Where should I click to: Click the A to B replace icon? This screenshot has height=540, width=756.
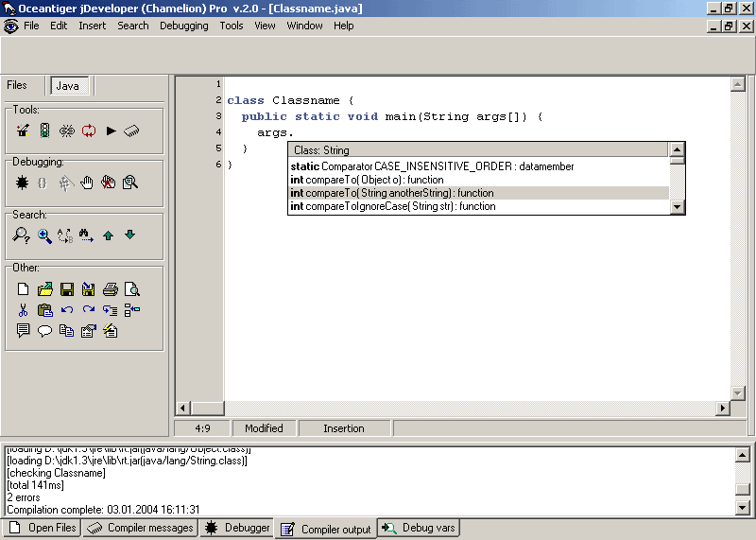[x=65, y=235]
